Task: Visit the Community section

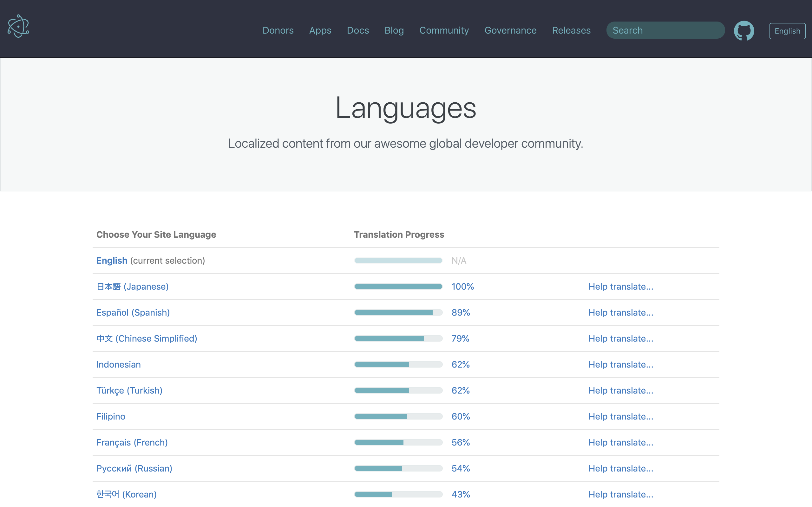Action: (444, 30)
